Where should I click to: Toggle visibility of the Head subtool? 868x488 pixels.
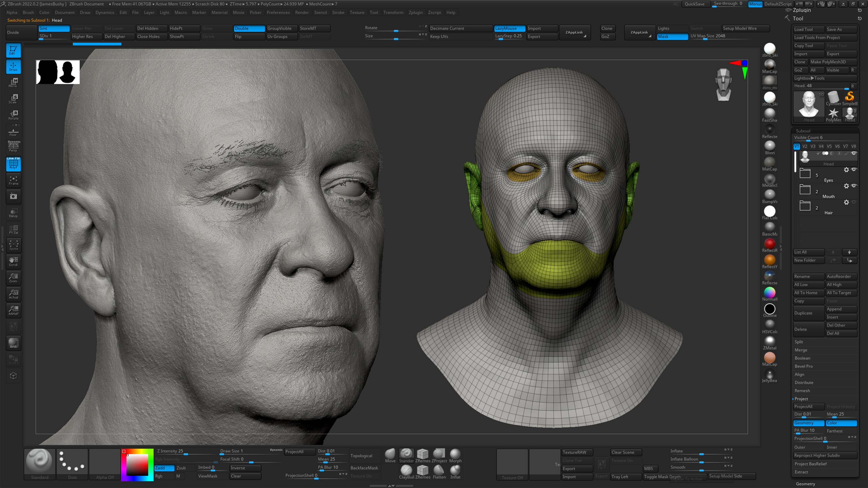click(x=854, y=153)
